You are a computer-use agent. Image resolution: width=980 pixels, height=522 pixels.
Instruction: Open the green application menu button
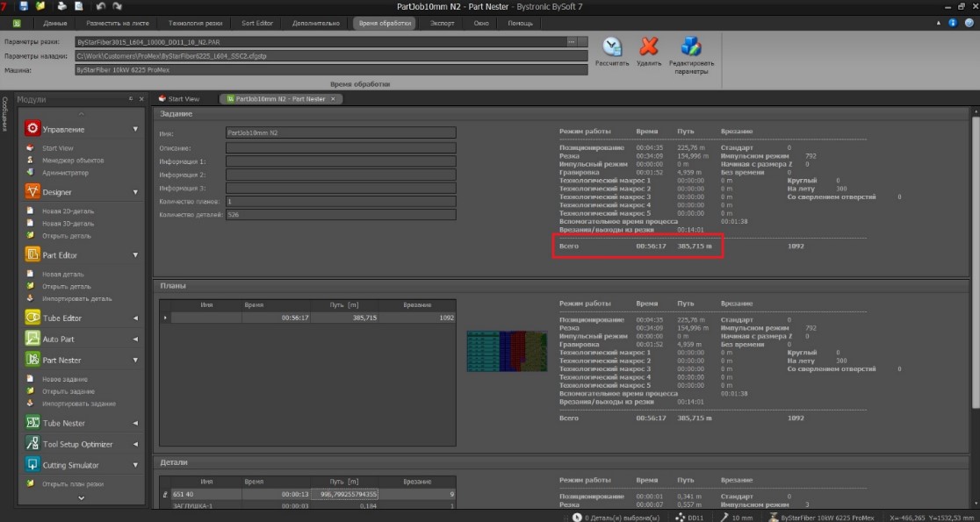coord(17,23)
